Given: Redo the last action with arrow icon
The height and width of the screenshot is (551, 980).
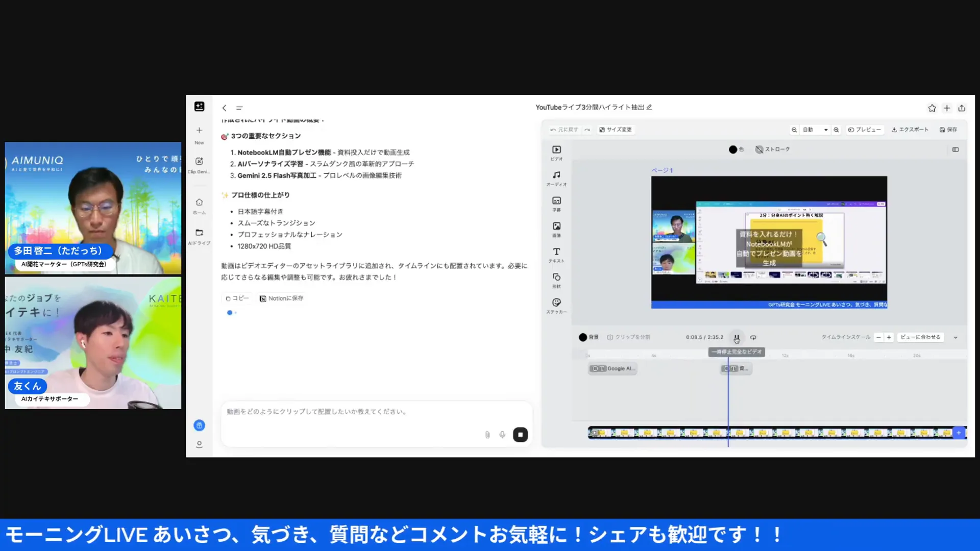Looking at the screenshot, I should (x=587, y=130).
